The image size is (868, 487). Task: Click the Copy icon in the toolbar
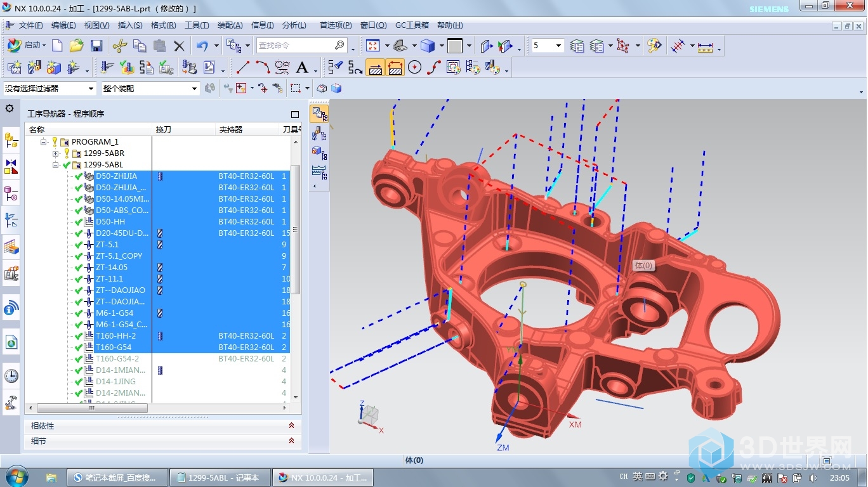coord(140,46)
